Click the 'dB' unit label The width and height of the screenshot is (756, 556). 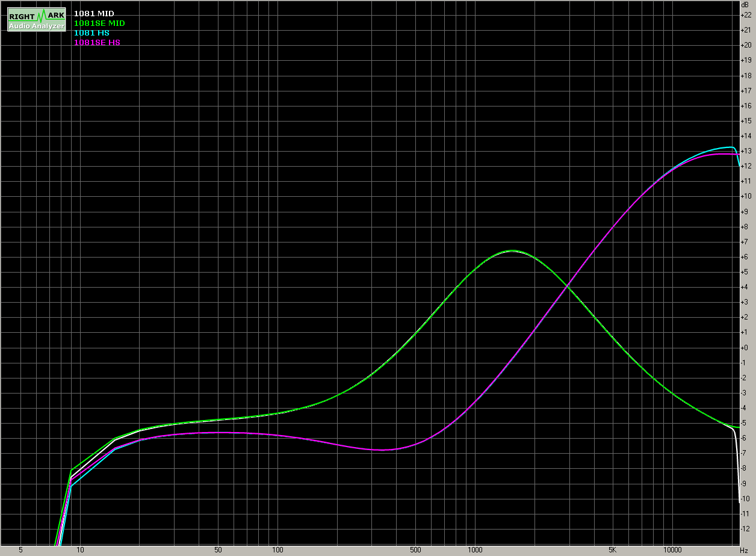[x=746, y=4]
